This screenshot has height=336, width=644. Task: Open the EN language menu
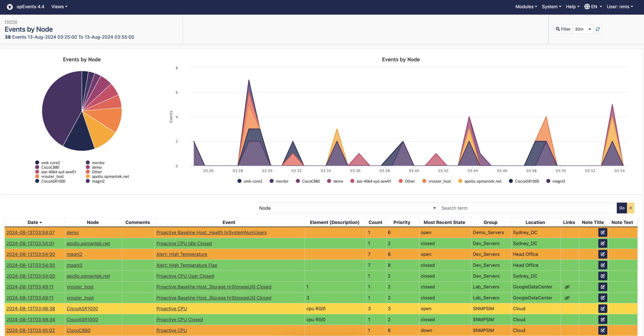[593, 7]
